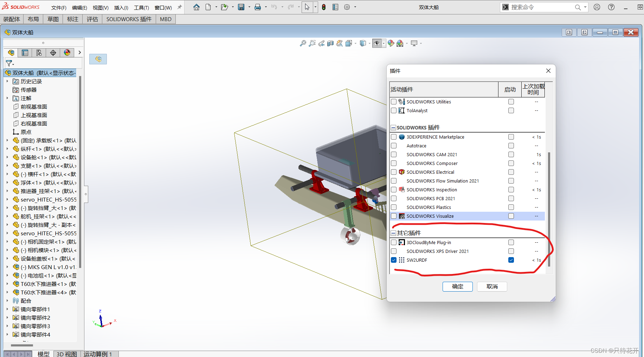Image resolution: width=644 pixels, height=357 pixels.
Task: Switch to the 装配体 ribbon tab
Action: coord(12,19)
